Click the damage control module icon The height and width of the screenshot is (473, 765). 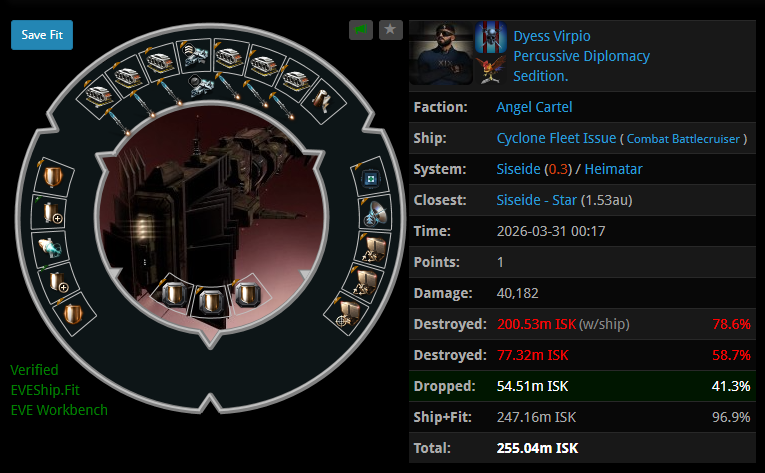point(370,179)
